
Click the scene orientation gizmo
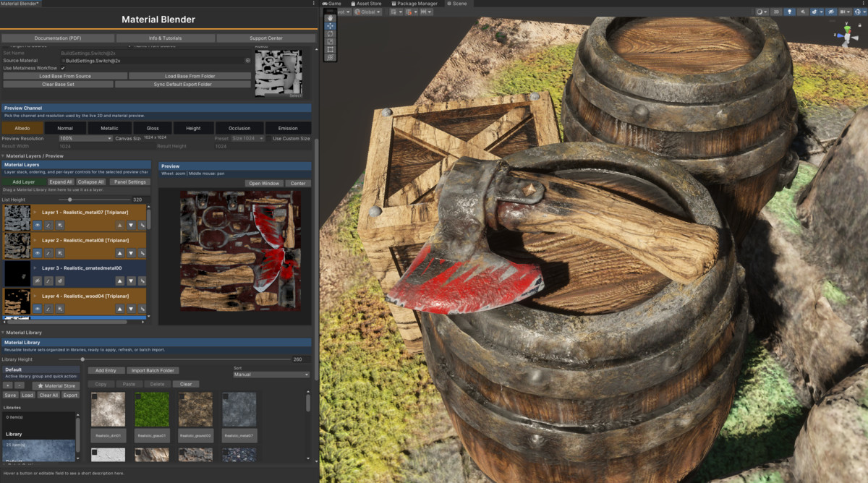pyautogui.click(x=847, y=35)
